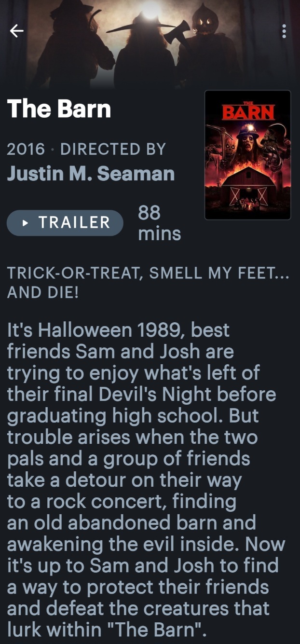
Task: Tap the play triangle in Trailer button
Action: [26, 223]
